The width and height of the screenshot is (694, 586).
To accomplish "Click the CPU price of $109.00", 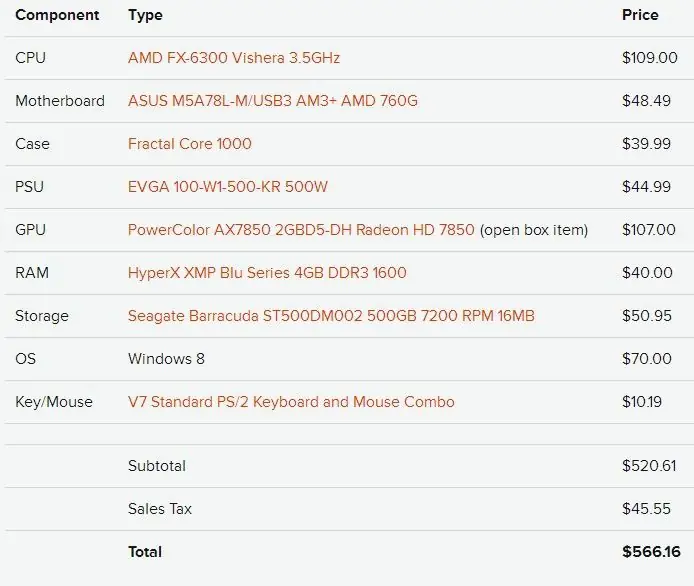I will [x=649, y=58].
